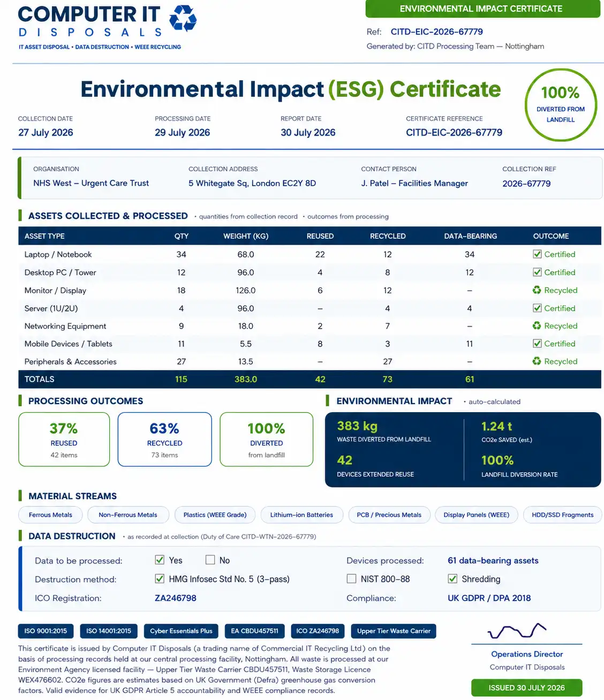Click the 61 data-bearing assets value

pos(493,560)
